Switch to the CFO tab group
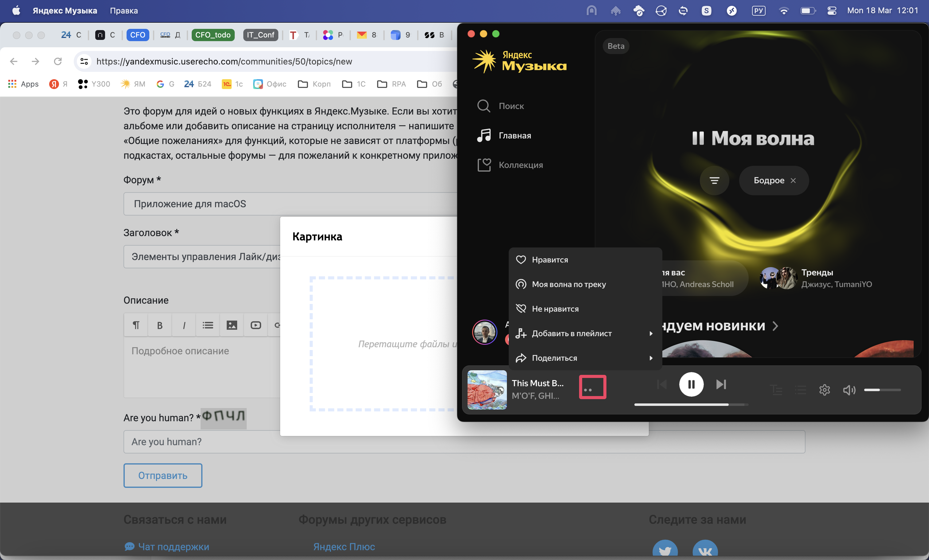This screenshot has width=929, height=560. (138, 35)
